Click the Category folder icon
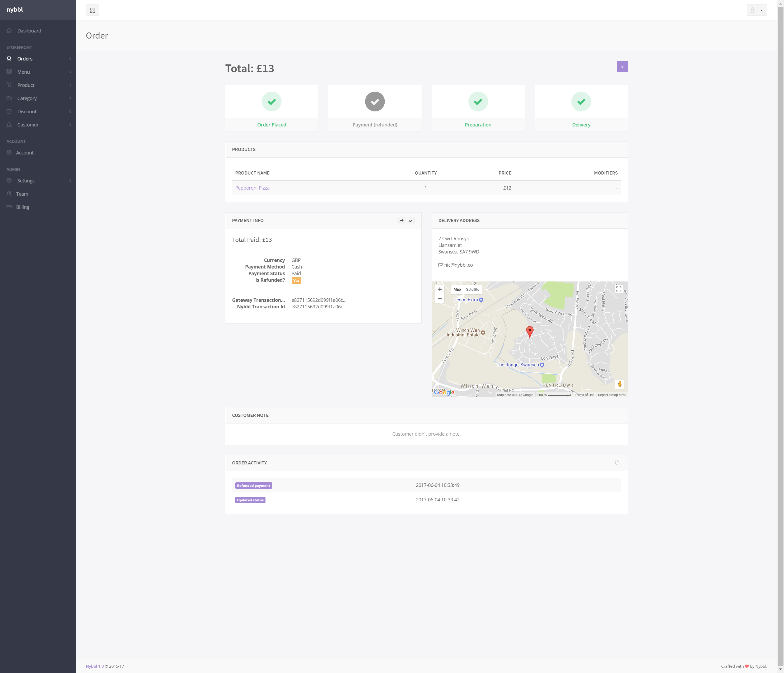 [x=9, y=98]
